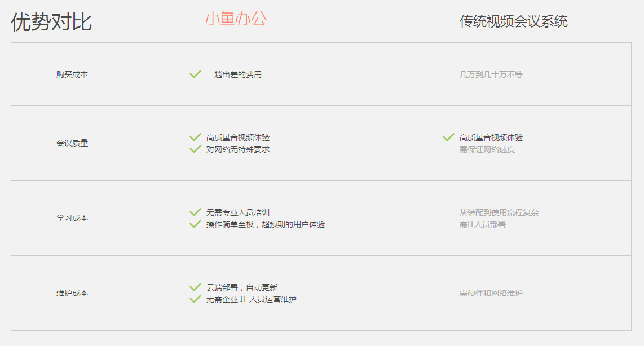Click the checkmark beside 云端部署，自动更新
Screen dimensions: 644x346
click(x=195, y=287)
